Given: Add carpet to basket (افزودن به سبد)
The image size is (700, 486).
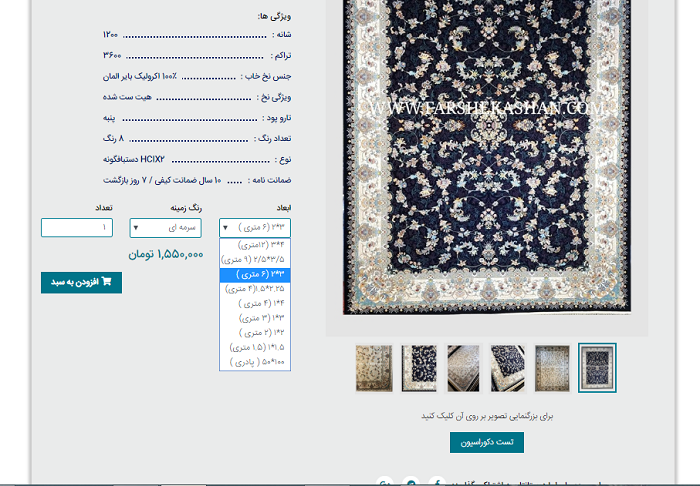Looking at the screenshot, I should coord(81,282).
